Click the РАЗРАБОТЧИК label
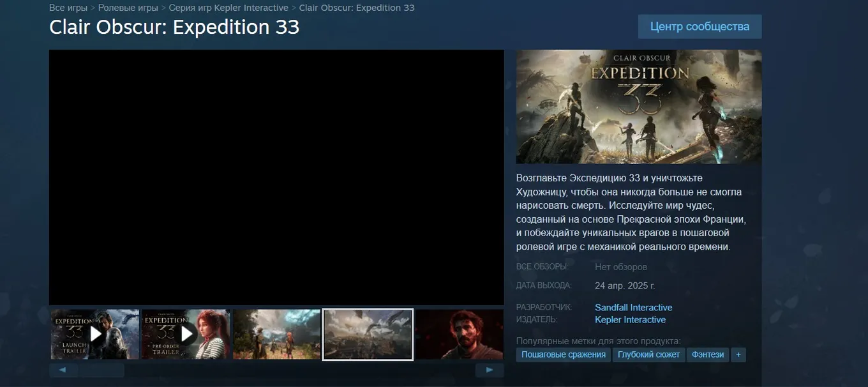The image size is (868, 387). click(x=544, y=307)
